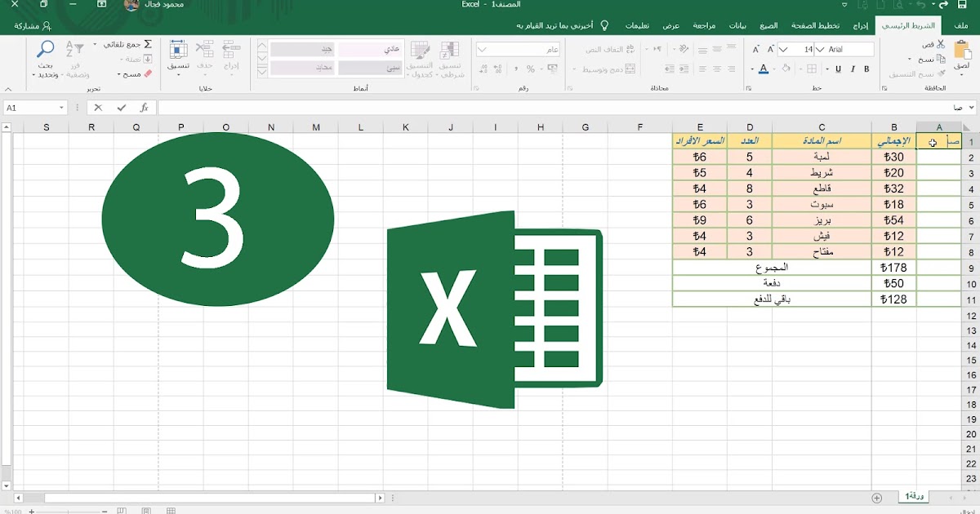Viewport: 980px width, 514px height.
Task: Switch to the View (عرض) tab
Action: click(671, 25)
